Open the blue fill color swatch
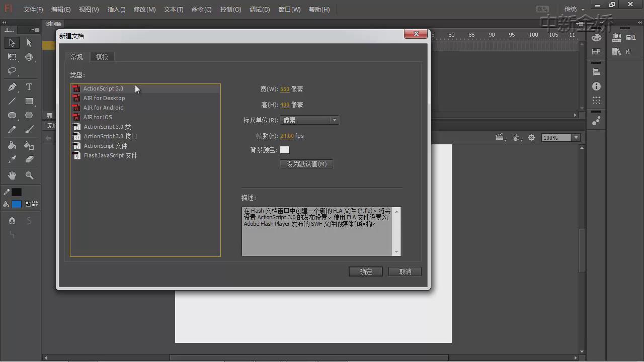 [x=17, y=204]
